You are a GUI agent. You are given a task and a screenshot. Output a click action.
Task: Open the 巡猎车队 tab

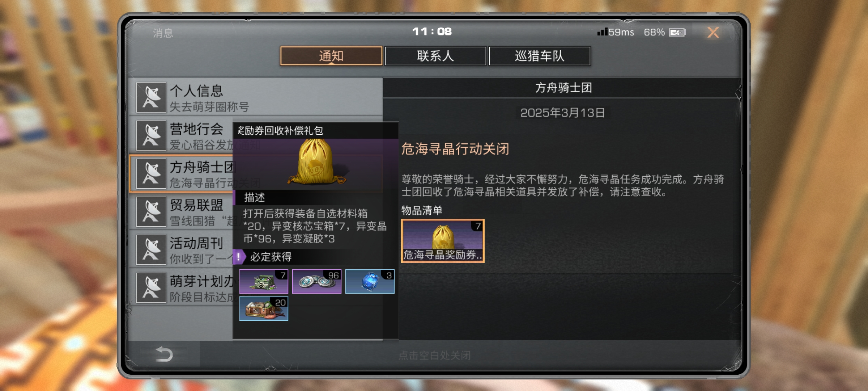(540, 56)
